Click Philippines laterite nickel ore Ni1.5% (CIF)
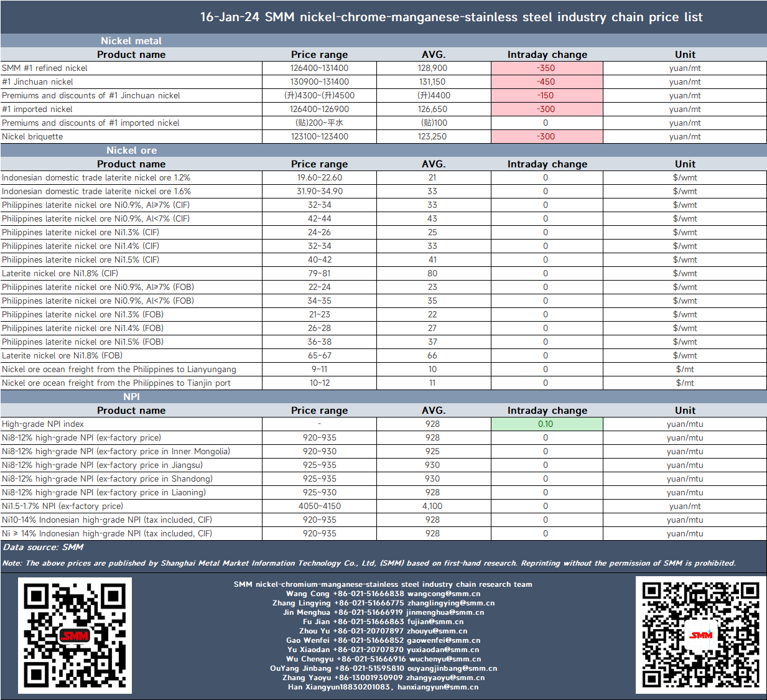This screenshot has width=767, height=700. (81, 259)
